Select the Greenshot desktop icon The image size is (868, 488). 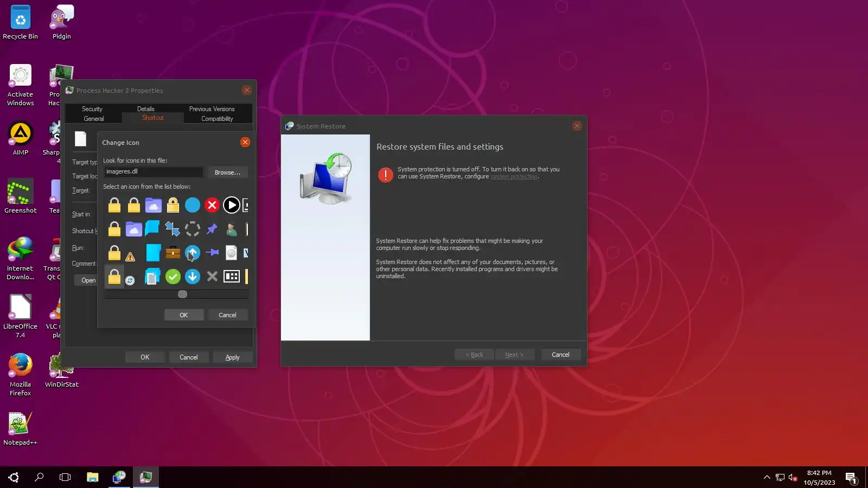point(20,197)
